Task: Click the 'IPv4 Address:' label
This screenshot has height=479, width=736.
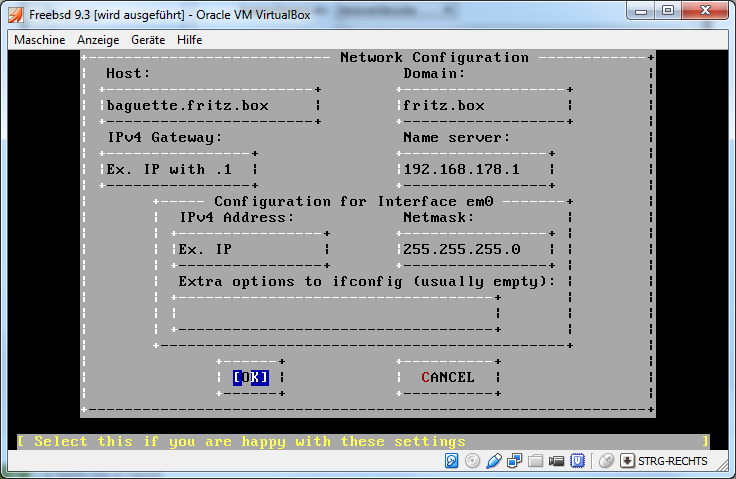Action: (237, 217)
